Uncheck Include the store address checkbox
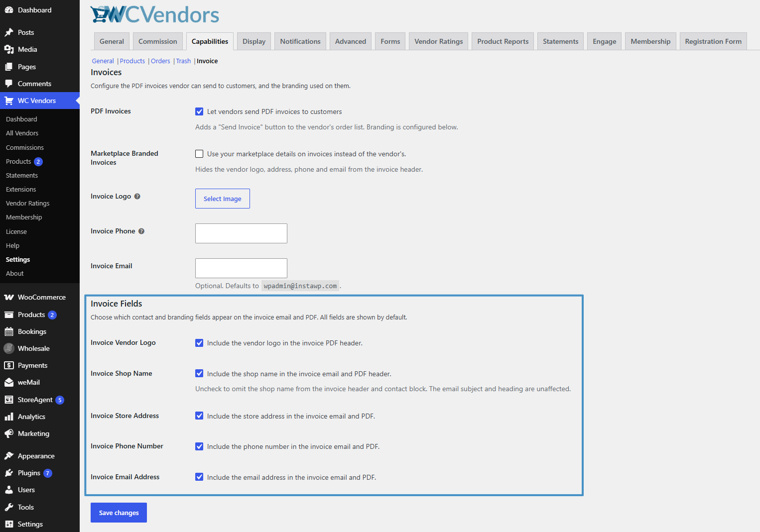The width and height of the screenshot is (760, 532). tap(199, 416)
